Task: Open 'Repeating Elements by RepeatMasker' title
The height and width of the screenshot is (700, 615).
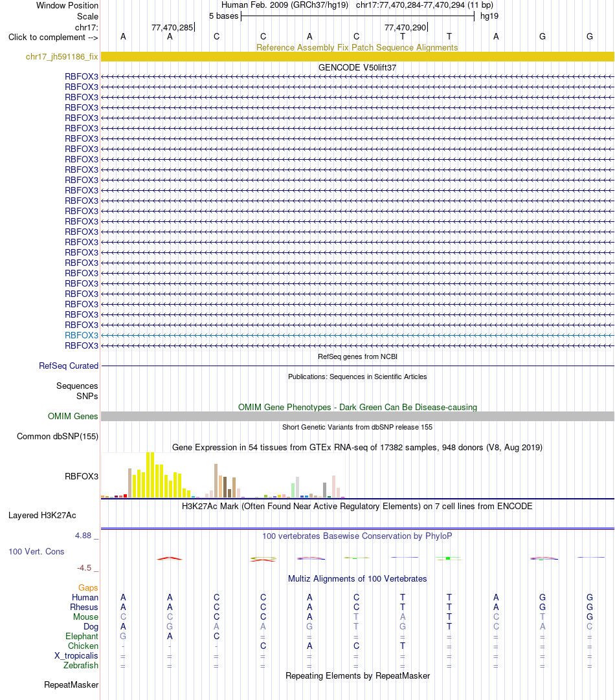Action: click(x=357, y=676)
